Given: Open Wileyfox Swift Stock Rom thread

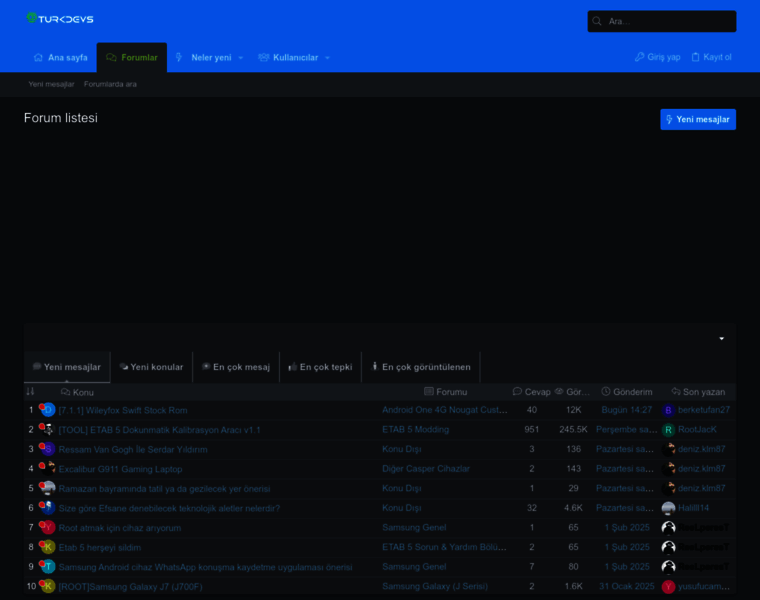Looking at the screenshot, I should point(123,410).
